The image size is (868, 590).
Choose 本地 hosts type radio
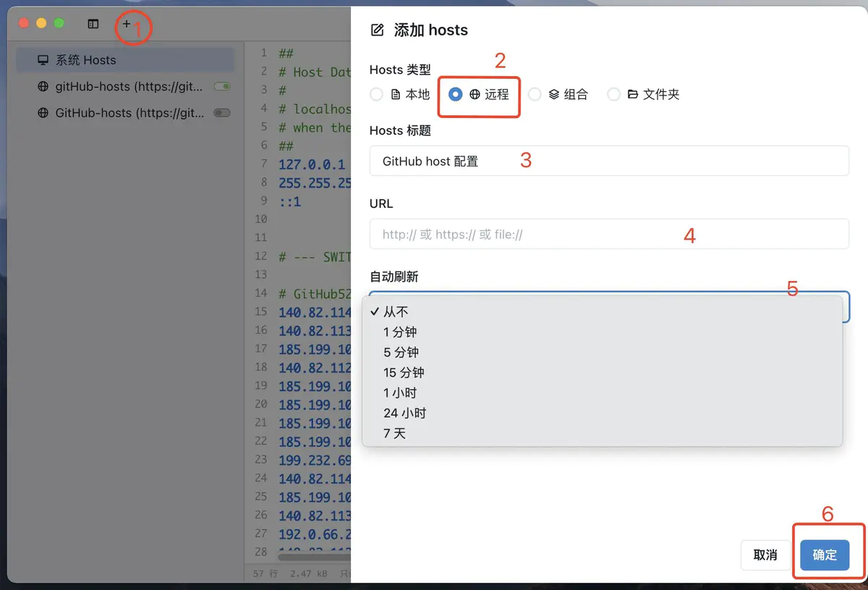tap(376, 94)
